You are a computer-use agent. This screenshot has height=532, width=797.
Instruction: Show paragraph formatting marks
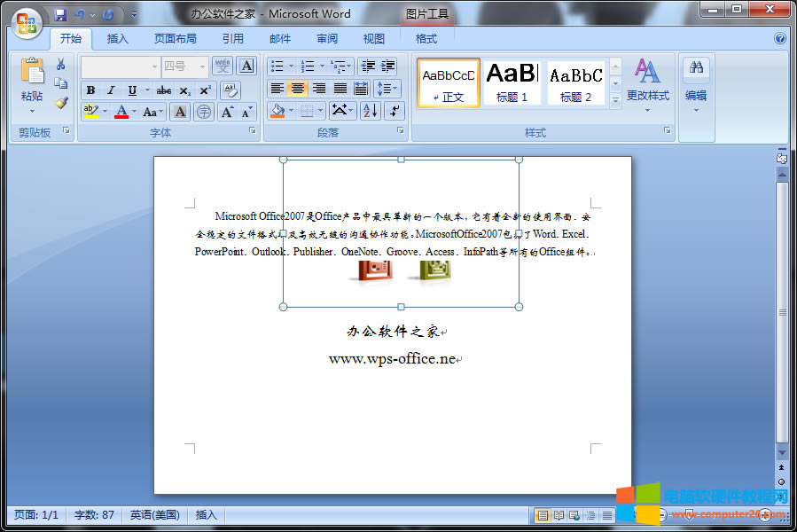[394, 111]
